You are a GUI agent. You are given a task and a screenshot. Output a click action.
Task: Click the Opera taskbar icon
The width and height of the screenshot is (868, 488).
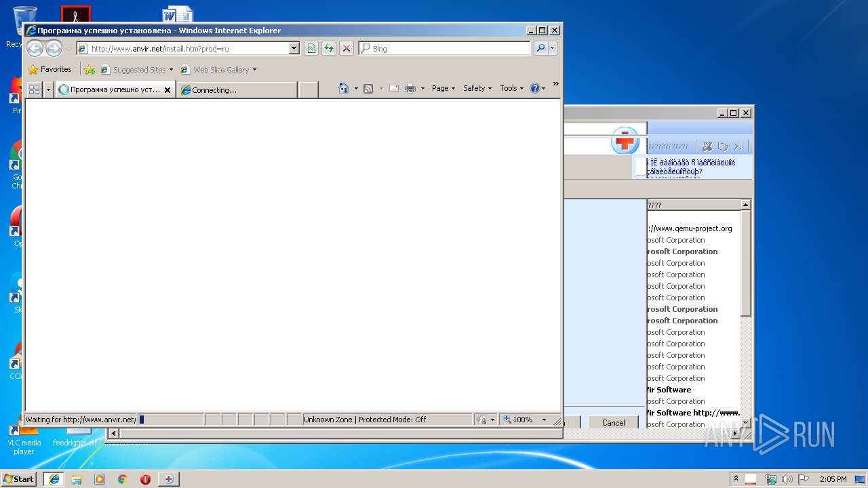click(145, 479)
